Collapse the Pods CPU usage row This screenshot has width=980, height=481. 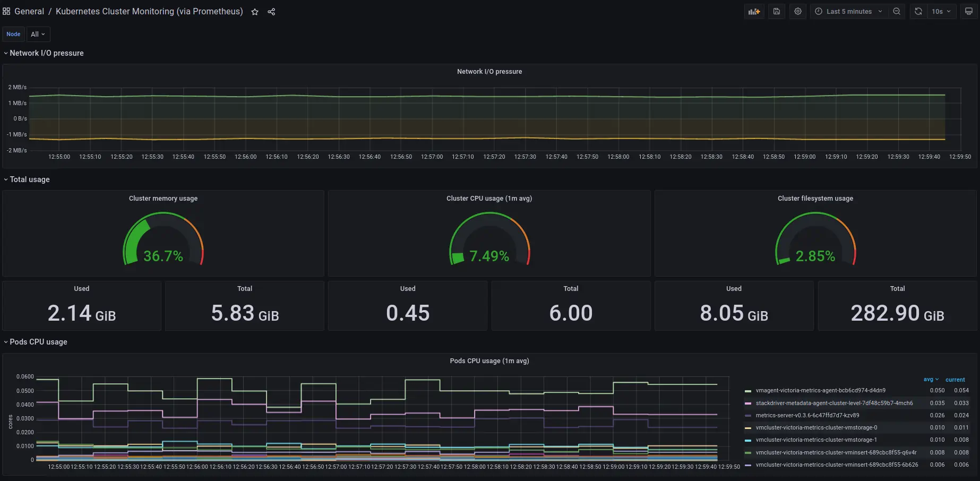point(38,342)
